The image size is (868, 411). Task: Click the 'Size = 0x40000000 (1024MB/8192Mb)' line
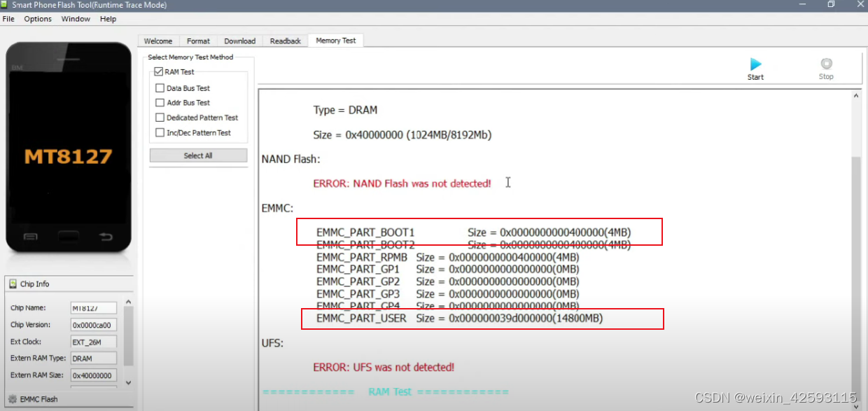point(402,135)
